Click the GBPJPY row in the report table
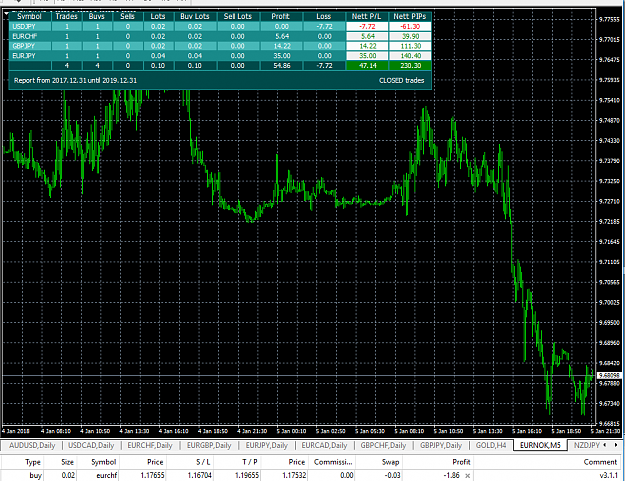 pos(220,46)
